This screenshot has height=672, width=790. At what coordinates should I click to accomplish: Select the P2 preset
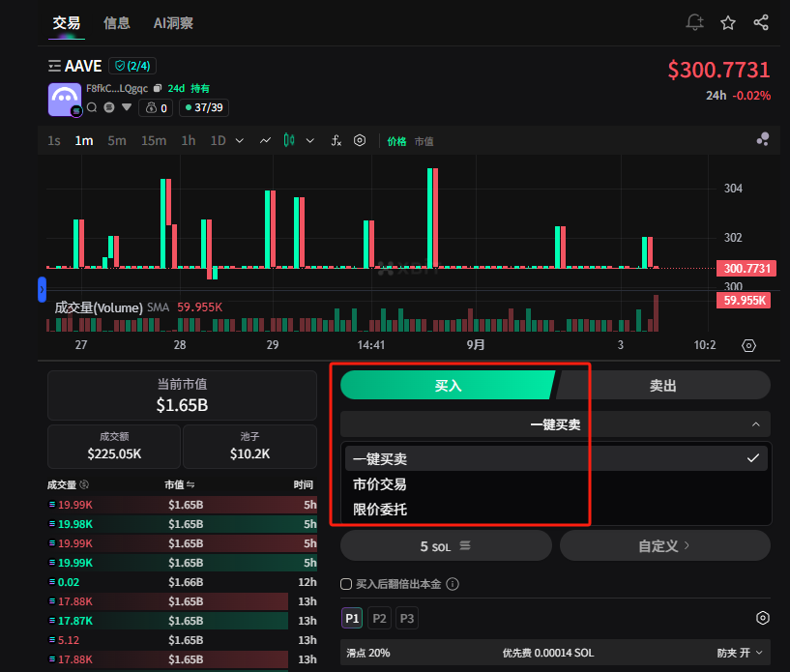click(380, 618)
